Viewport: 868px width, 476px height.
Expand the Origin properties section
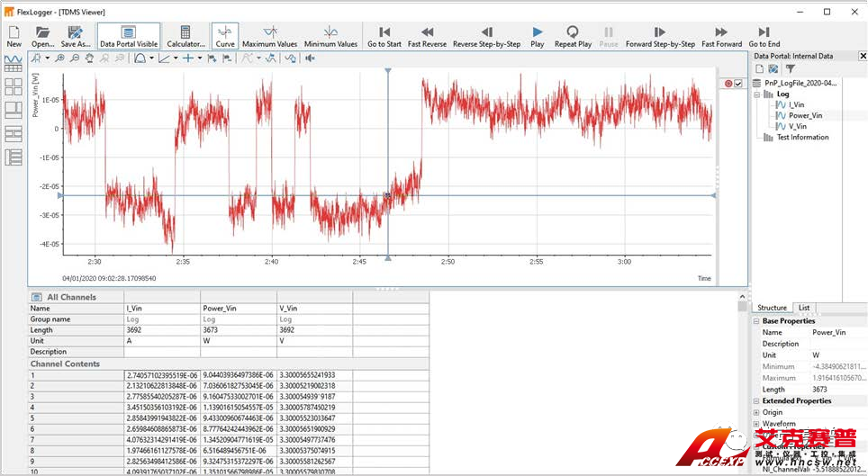coord(756,412)
